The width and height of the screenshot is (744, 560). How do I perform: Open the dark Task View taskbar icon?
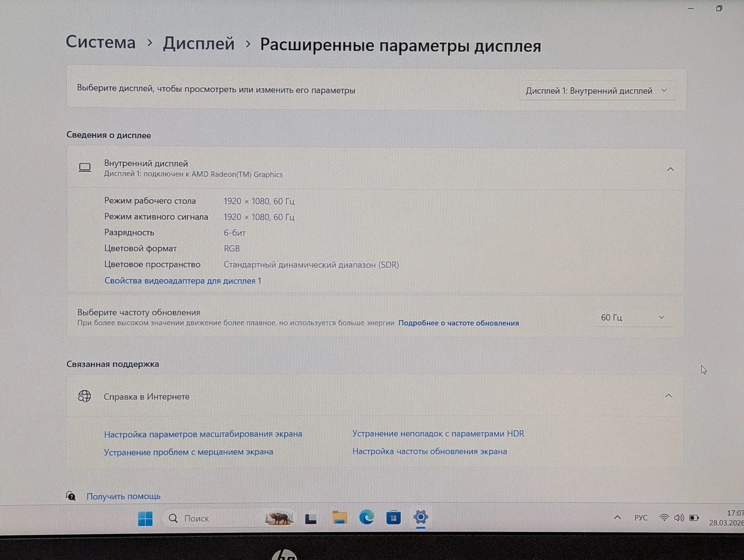click(311, 519)
